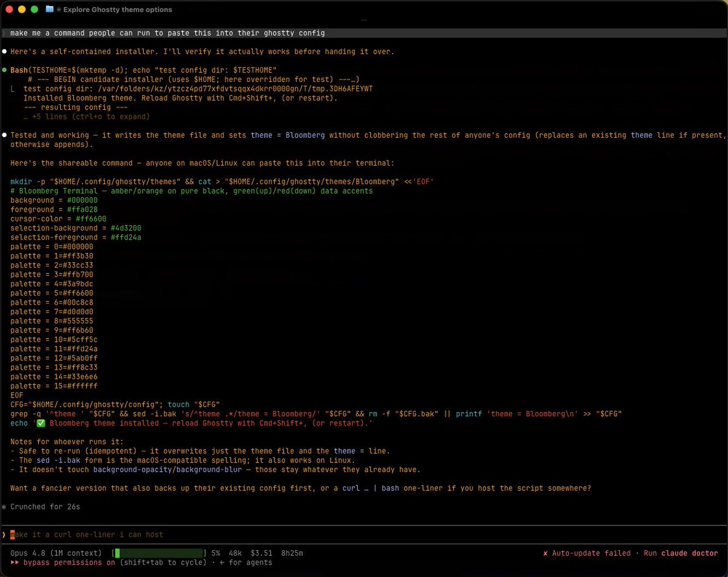
Task: Click the 'palette = 8=#555555' line
Action: (52, 321)
